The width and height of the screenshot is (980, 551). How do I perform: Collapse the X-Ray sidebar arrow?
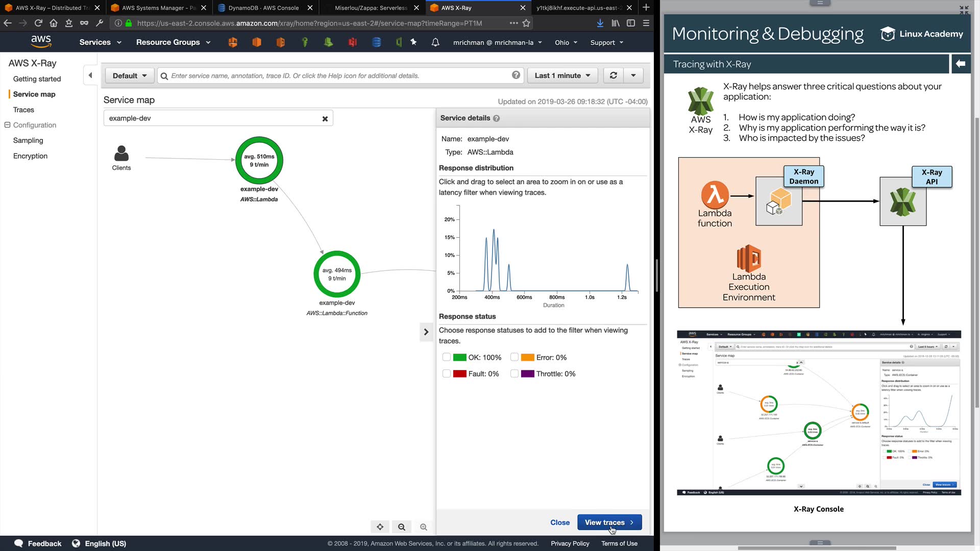click(90, 76)
